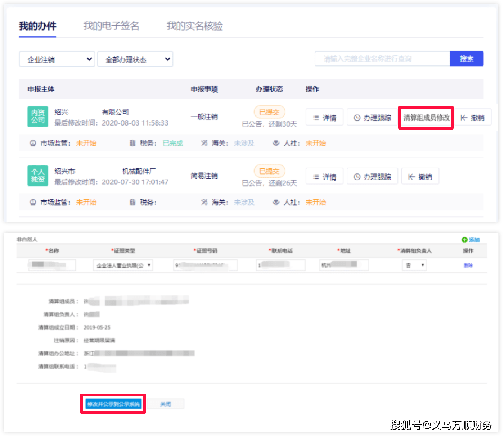Click the 关闭 button
504x436 pixels.
[x=166, y=404]
